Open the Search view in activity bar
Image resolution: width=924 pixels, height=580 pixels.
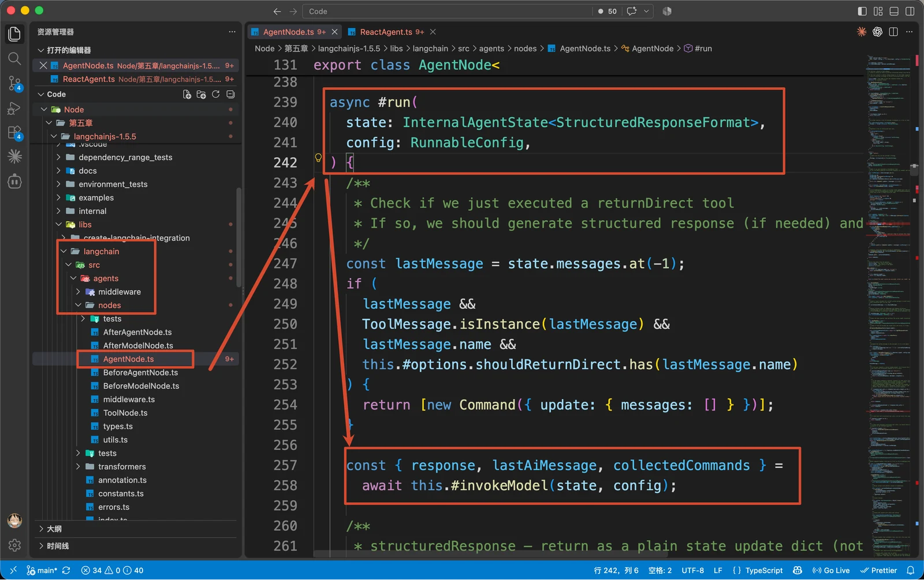pyautogui.click(x=14, y=58)
